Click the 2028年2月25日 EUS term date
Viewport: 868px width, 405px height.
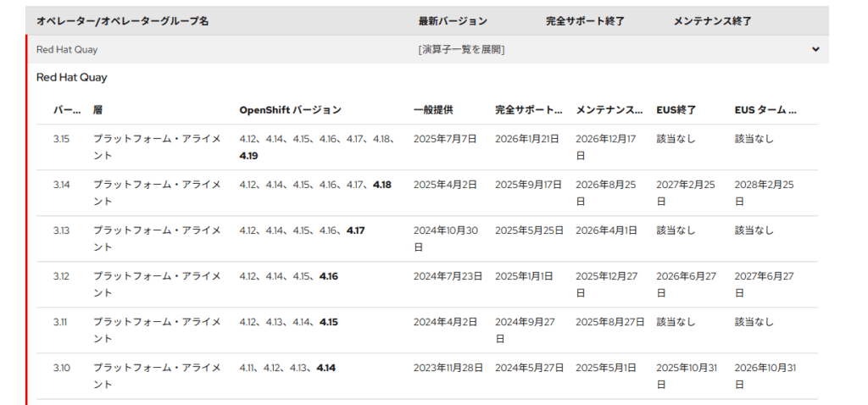[765, 193]
